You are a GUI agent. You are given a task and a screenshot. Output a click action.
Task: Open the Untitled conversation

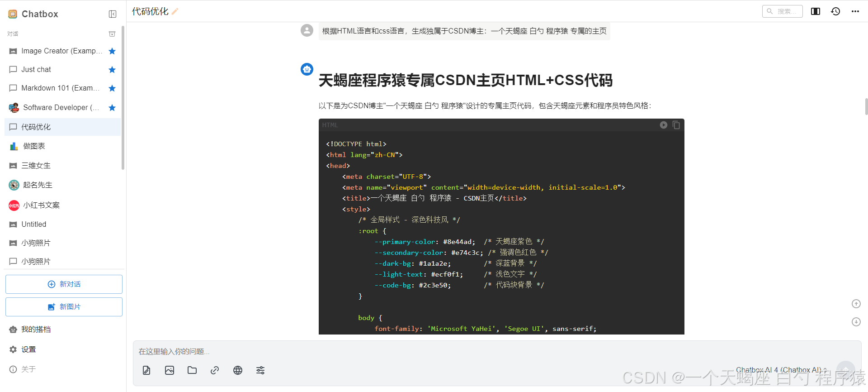pyautogui.click(x=62, y=225)
